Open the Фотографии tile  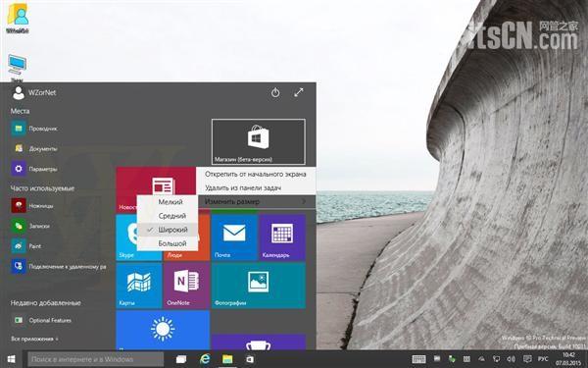[259, 285]
